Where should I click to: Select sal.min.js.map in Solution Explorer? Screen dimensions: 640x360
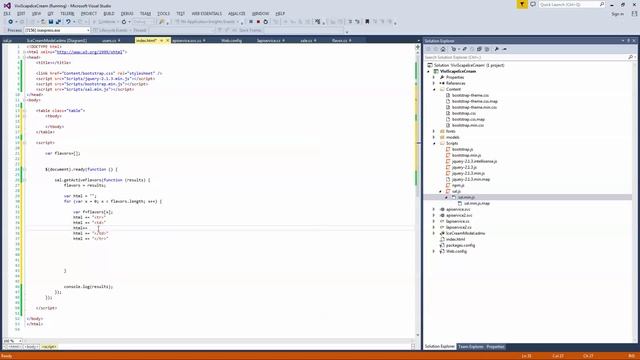point(477,203)
